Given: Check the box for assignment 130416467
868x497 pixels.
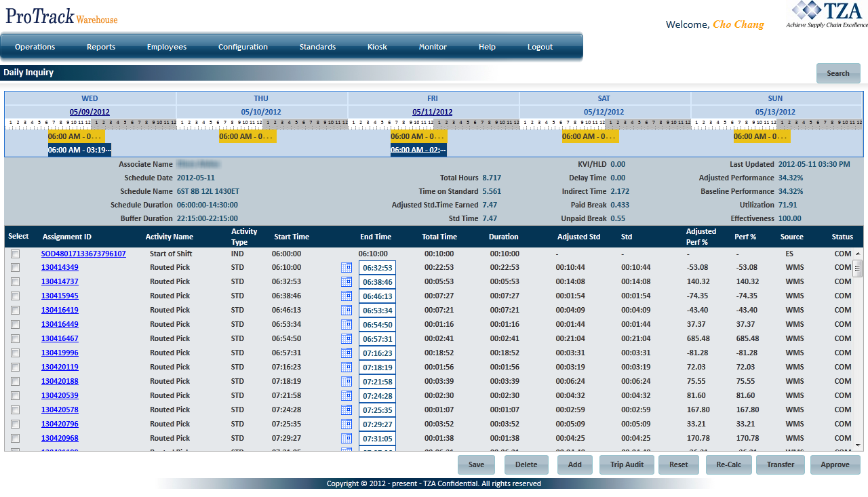Looking at the screenshot, I should [15, 339].
